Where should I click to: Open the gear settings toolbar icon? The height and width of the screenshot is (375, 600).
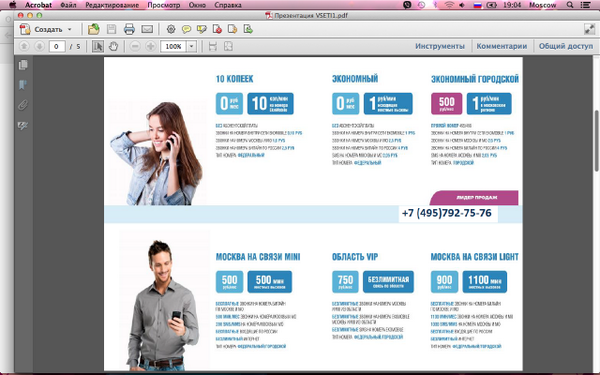pos(171,29)
